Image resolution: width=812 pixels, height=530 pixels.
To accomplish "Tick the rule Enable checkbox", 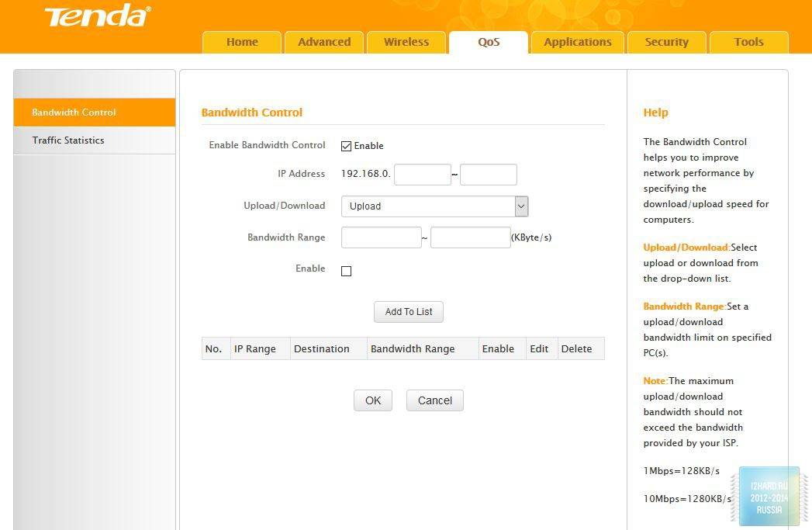I will click(347, 271).
